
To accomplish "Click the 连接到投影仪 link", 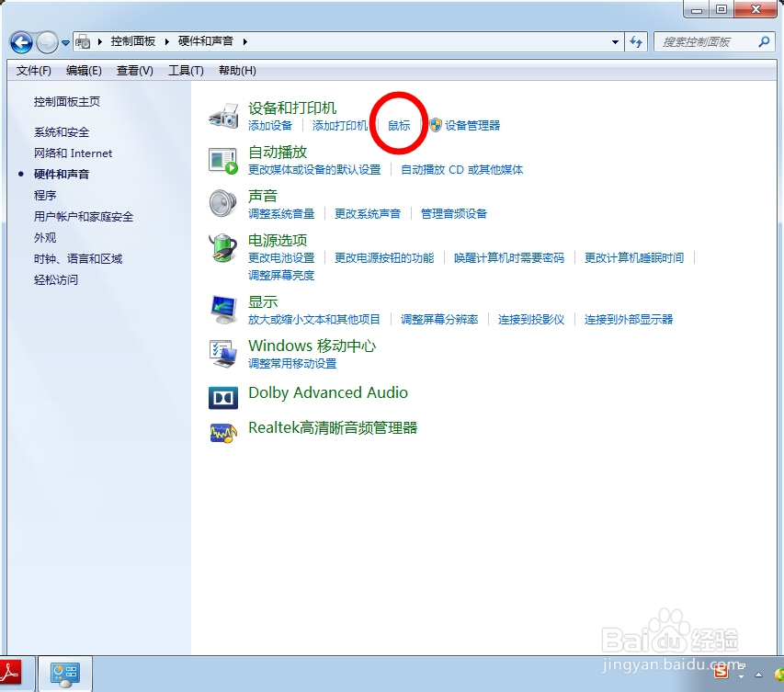I will (531, 319).
